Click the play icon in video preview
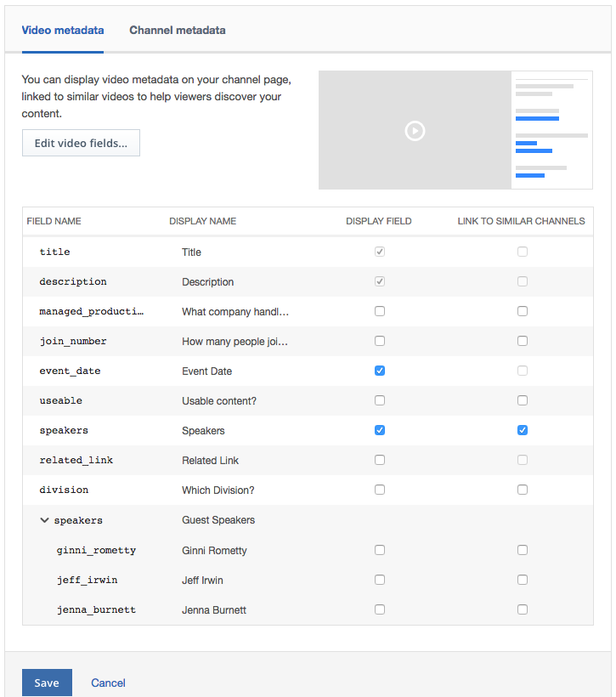This screenshot has height=697, width=616. coord(415,131)
